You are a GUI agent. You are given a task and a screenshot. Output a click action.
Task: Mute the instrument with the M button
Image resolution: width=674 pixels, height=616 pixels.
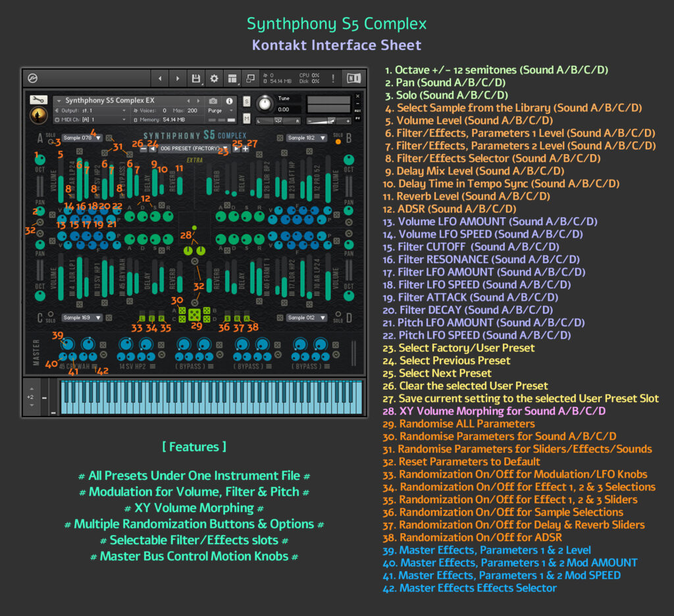[x=246, y=118]
